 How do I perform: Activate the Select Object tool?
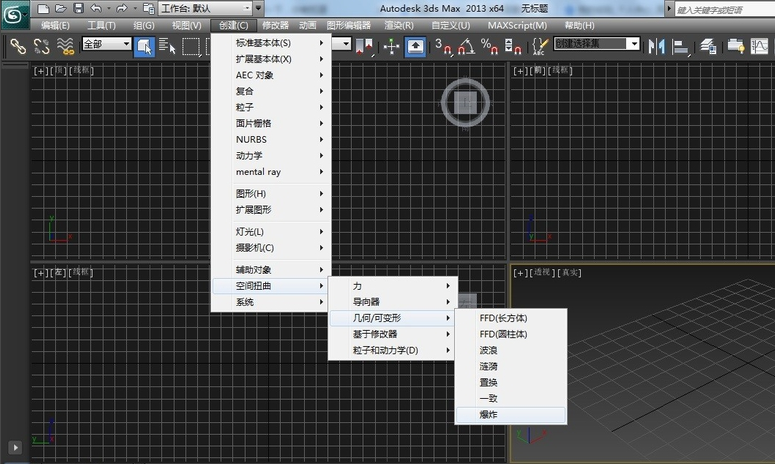coord(144,47)
